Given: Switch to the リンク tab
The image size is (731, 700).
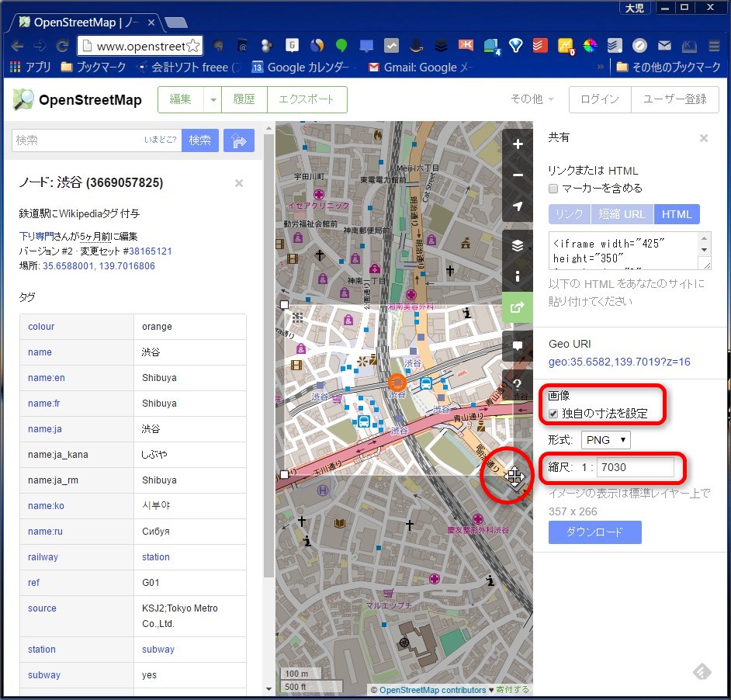Looking at the screenshot, I should click(570, 214).
